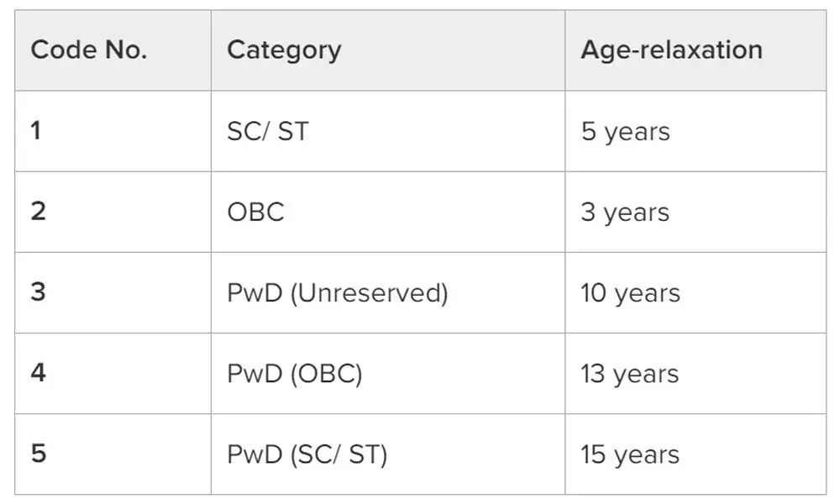Select the '15 years' age-relaxation cell
Image resolution: width=840 pixels, height=504 pixels.
point(630,454)
